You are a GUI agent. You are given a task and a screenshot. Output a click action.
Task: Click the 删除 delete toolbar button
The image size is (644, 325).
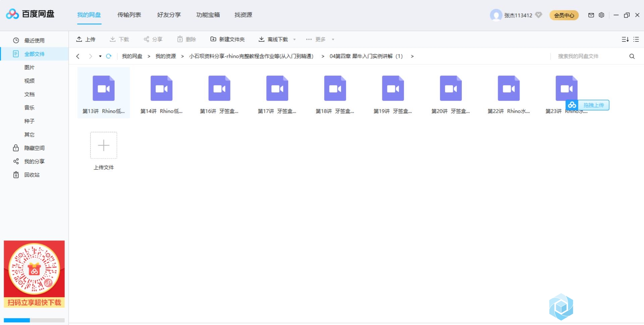tap(186, 39)
